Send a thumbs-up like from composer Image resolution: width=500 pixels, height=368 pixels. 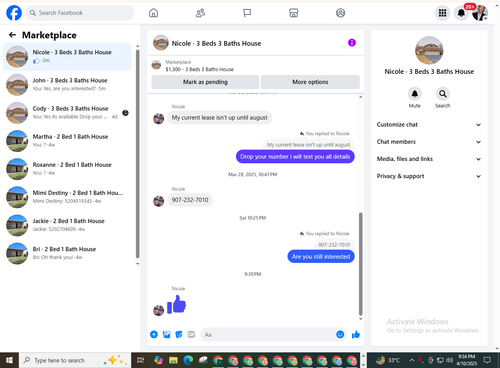[x=356, y=334]
